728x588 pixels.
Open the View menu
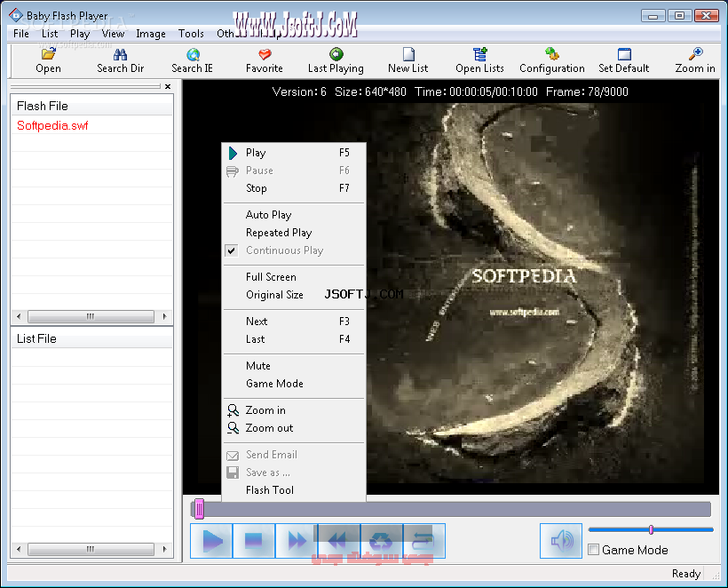(x=113, y=34)
